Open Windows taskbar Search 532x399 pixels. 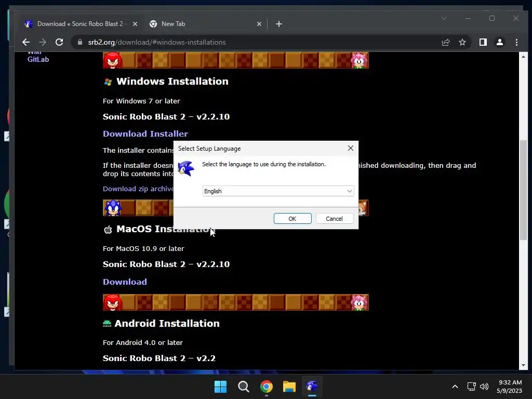click(243, 387)
